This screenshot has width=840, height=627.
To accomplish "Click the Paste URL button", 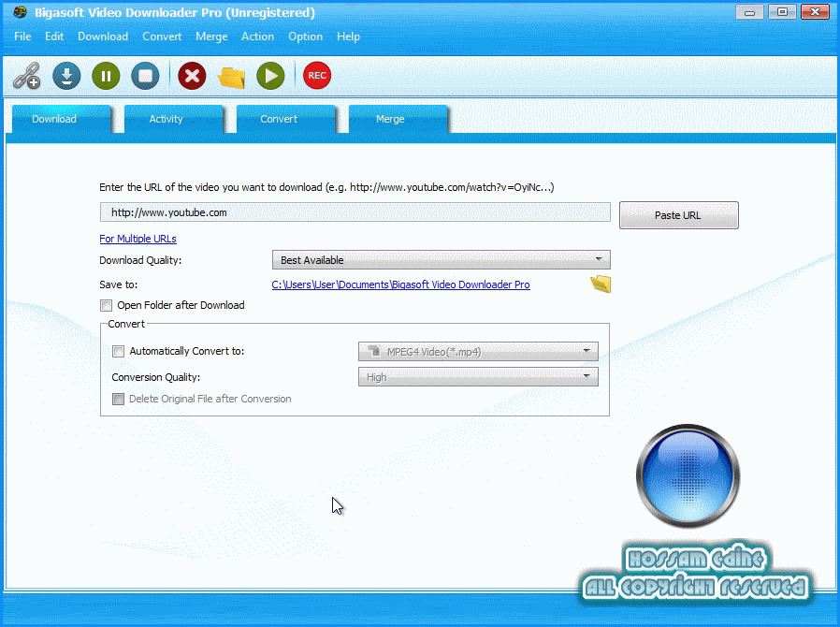I will point(679,215).
